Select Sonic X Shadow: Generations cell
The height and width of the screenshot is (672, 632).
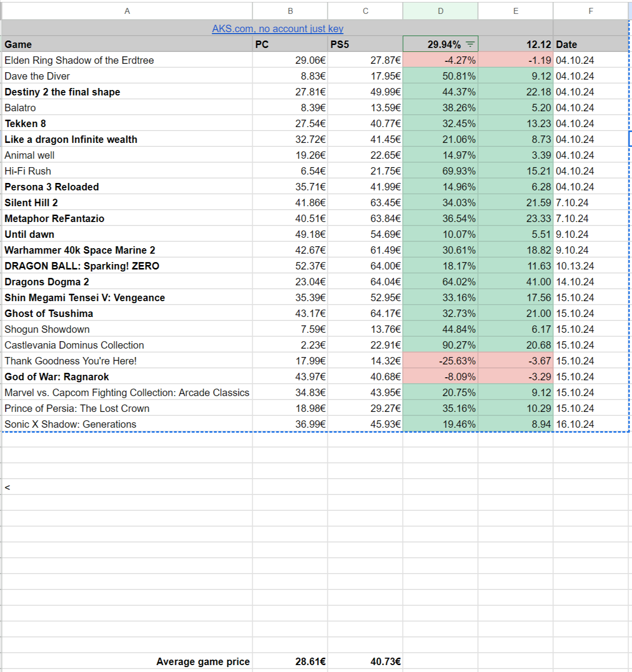(x=127, y=424)
